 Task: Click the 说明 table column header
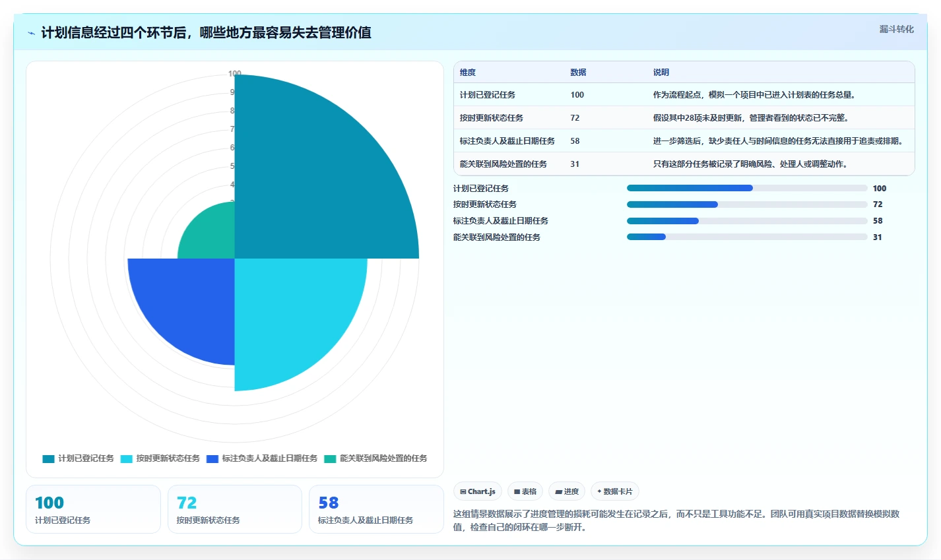pyautogui.click(x=661, y=73)
